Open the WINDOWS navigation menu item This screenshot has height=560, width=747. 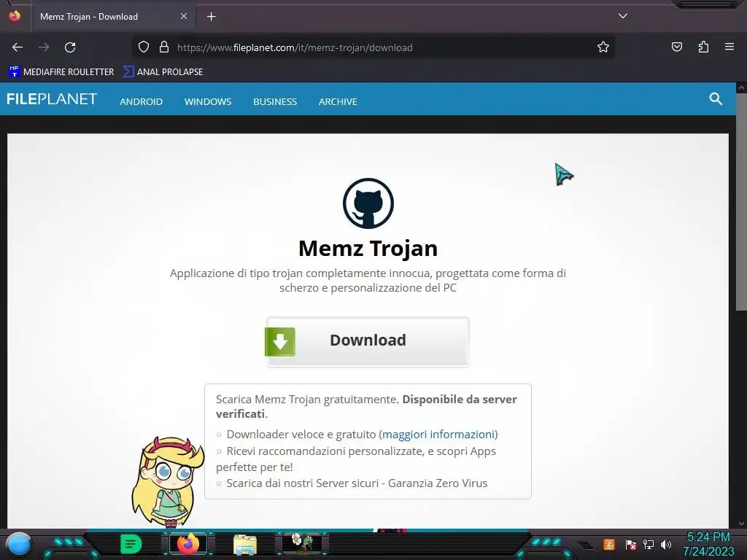click(x=208, y=101)
